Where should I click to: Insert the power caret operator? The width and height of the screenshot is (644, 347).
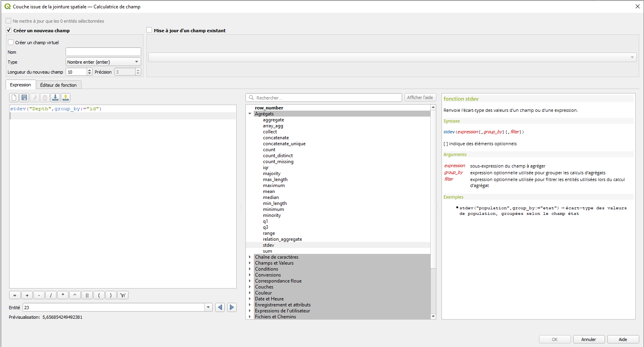point(75,295)
